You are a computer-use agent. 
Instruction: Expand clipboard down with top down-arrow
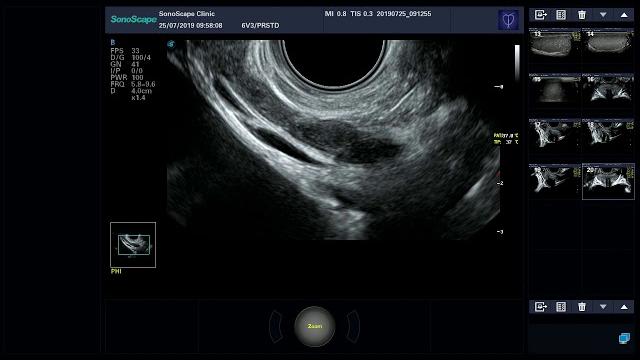(x=603, y=15)
